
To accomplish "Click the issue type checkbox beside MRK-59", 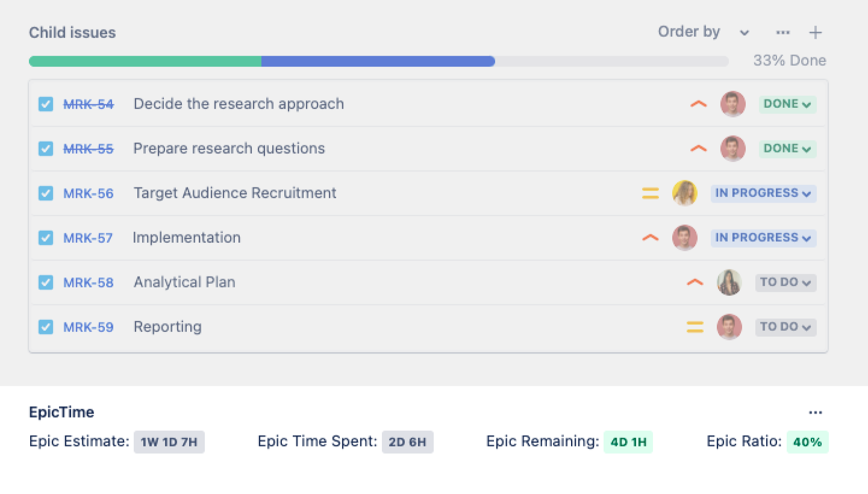I will (46, 327).
